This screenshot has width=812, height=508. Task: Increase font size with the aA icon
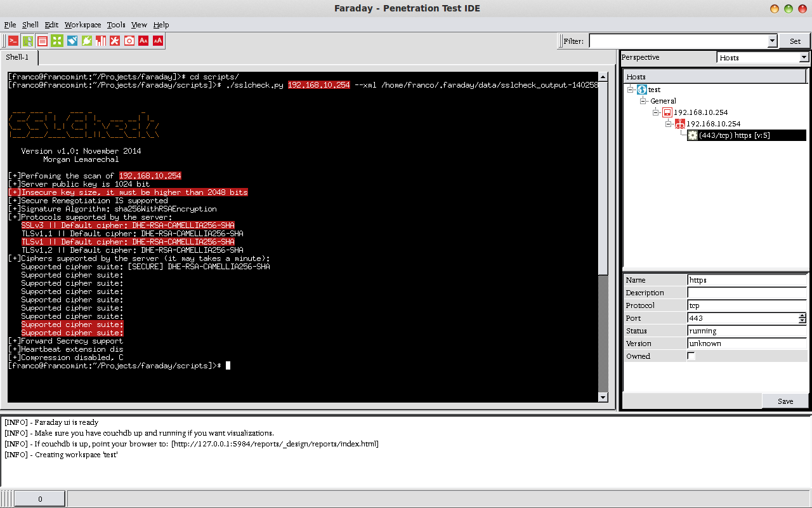(158, 41)
